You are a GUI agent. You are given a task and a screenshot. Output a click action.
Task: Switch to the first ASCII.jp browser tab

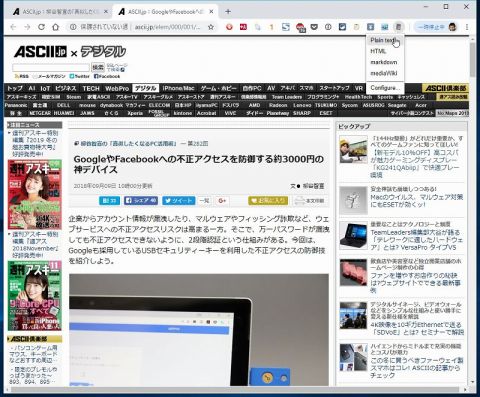[x=60, y=12]
